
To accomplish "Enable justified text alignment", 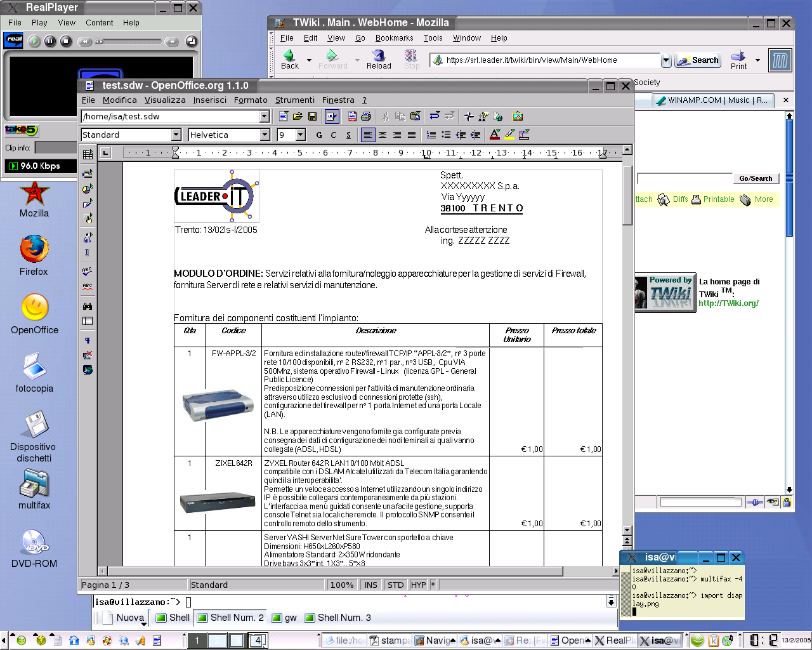I will (412, 135).
